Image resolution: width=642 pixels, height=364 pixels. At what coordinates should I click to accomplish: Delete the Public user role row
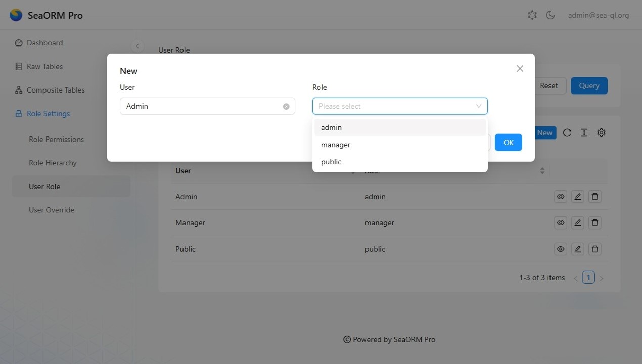[595, 249]
